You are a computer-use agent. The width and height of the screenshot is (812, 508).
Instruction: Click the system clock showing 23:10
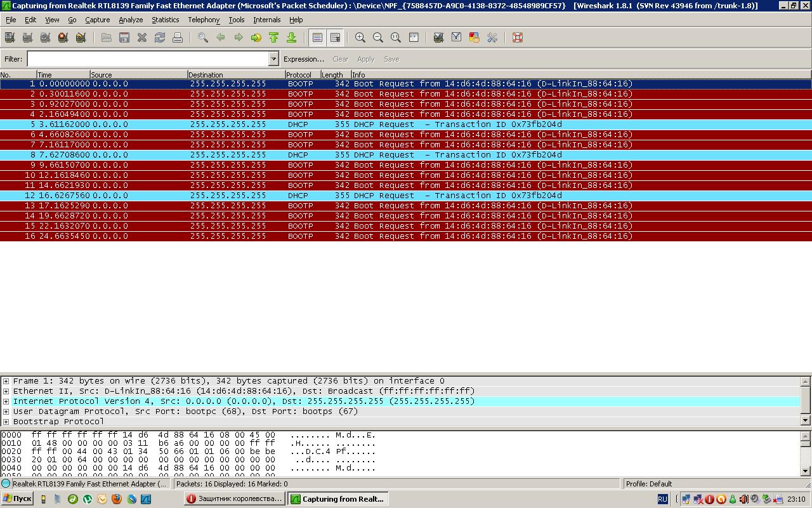pyautogui.click(x=796, y=499)
